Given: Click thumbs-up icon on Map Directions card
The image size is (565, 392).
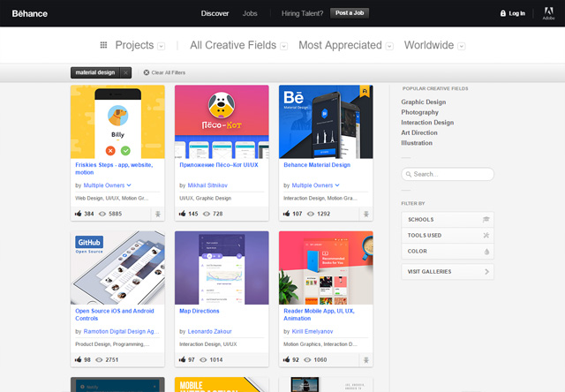Looking at the screenshot, I should click(x=183, y=359).
